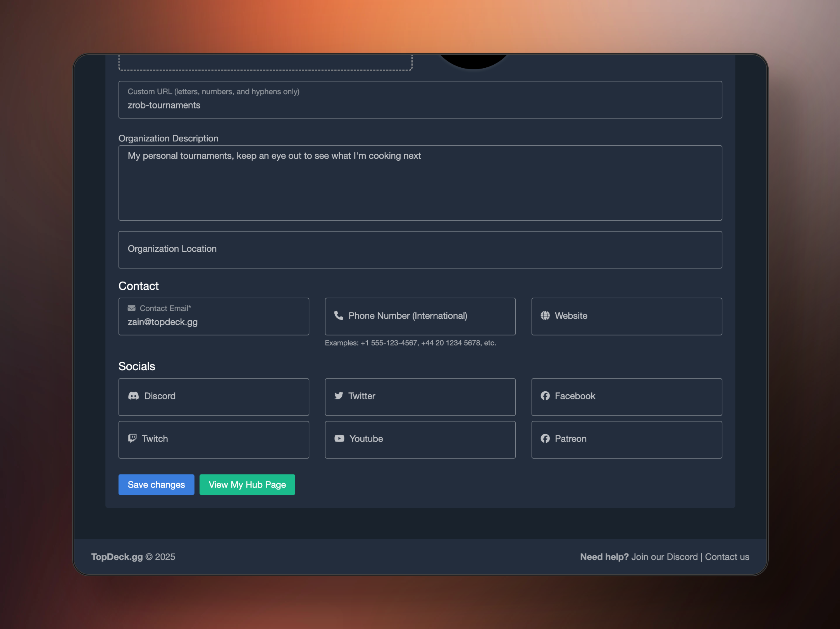Click the Discord icon in Socials

(133, 396)
